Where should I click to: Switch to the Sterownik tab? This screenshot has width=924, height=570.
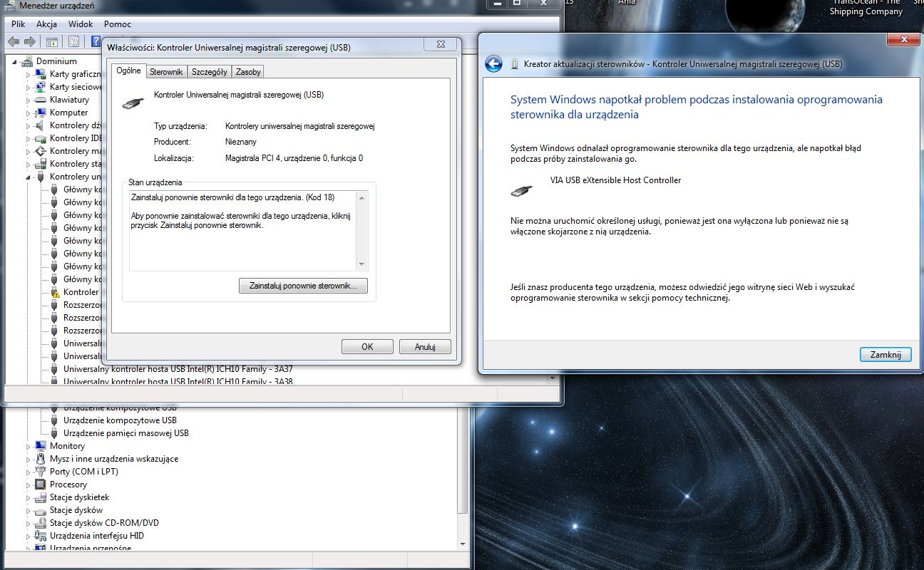coord(166,72)
